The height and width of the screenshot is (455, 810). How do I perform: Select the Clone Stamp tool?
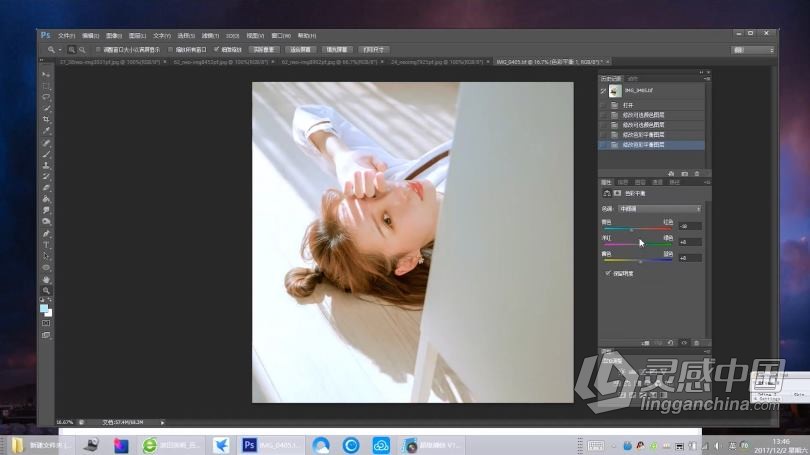click(x=46, y=166)
